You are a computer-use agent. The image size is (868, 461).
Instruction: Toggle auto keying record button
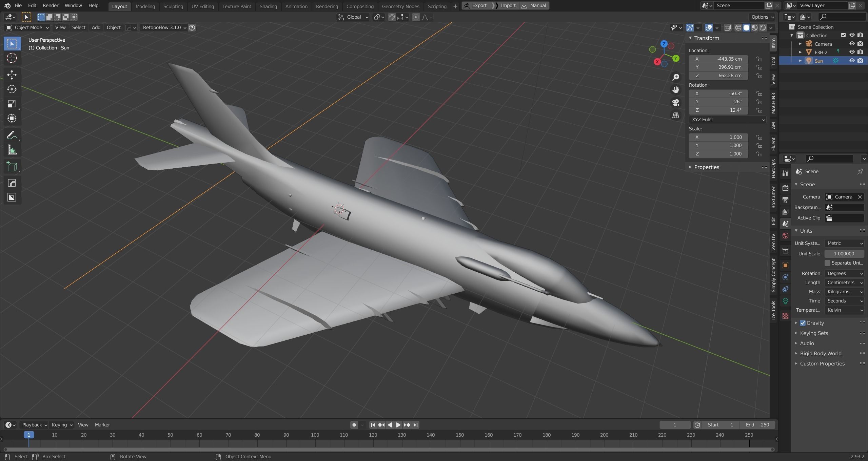pyautogui.click(x=354, y=425)
